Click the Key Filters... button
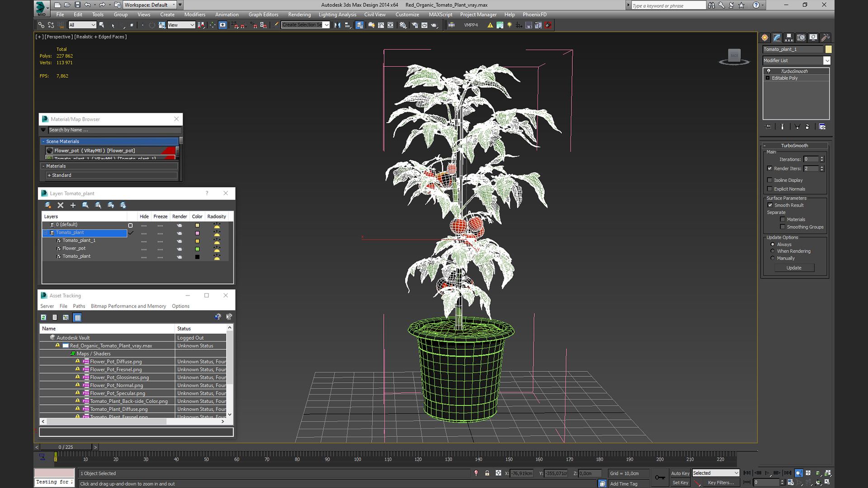Screen dimensions: 868x488 (721, 483)
